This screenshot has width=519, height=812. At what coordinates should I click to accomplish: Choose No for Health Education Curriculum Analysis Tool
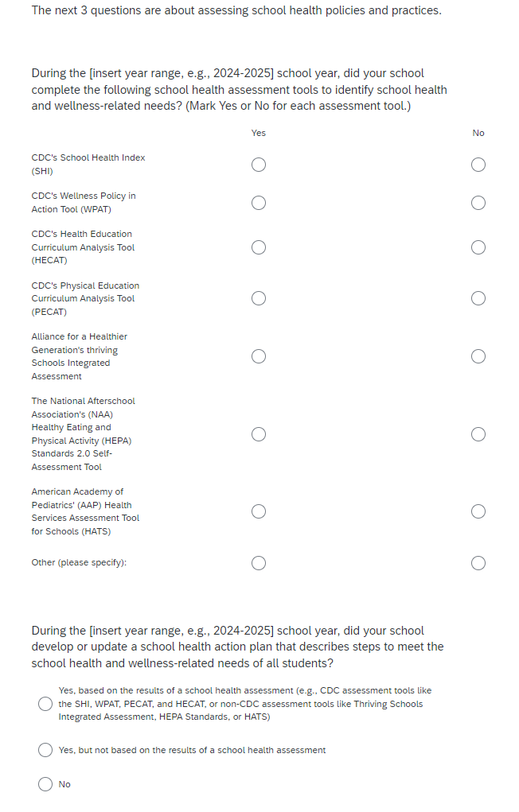tap(478, 247)
